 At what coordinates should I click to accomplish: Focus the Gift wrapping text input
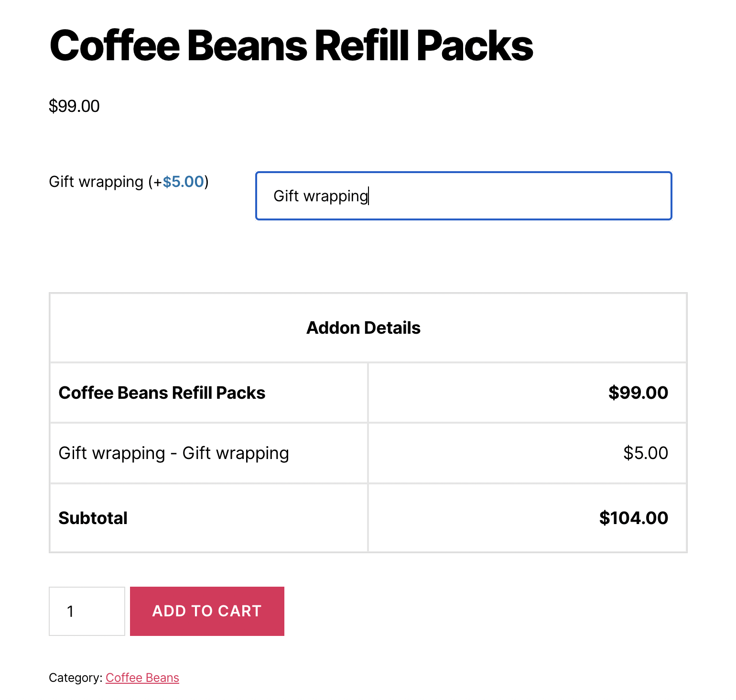point(464,196)
